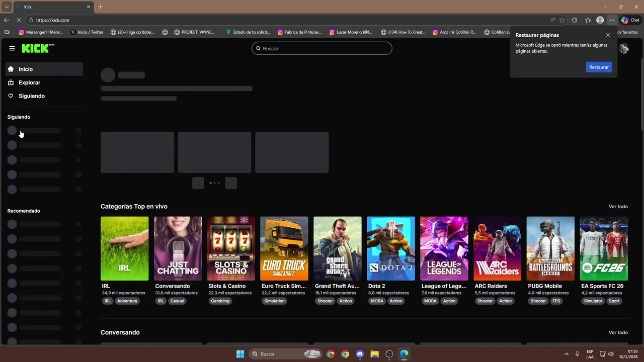The image size is (644, 362).
Task: Add this page to favorites star
Action: pos(562,20)
